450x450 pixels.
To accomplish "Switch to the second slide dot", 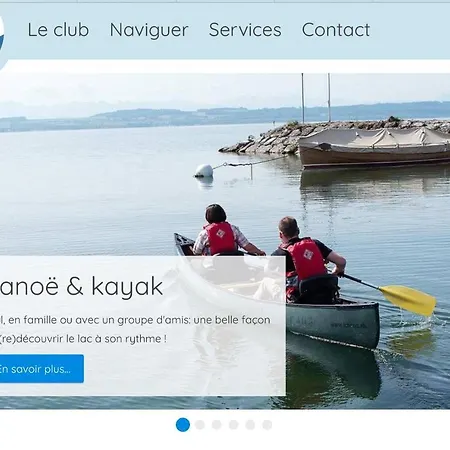I will pyautogui.click(x=200, y=425).
